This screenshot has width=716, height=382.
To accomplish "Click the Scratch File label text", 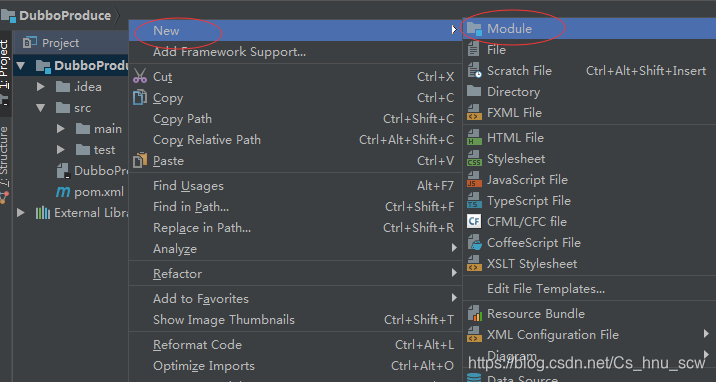I will [519, 71].
